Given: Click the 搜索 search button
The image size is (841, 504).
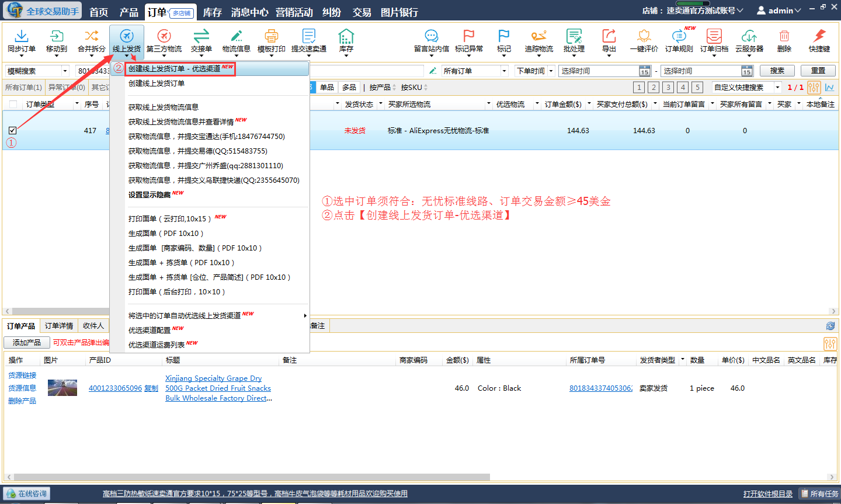Looking at the screenshot, I should [777, 71].
